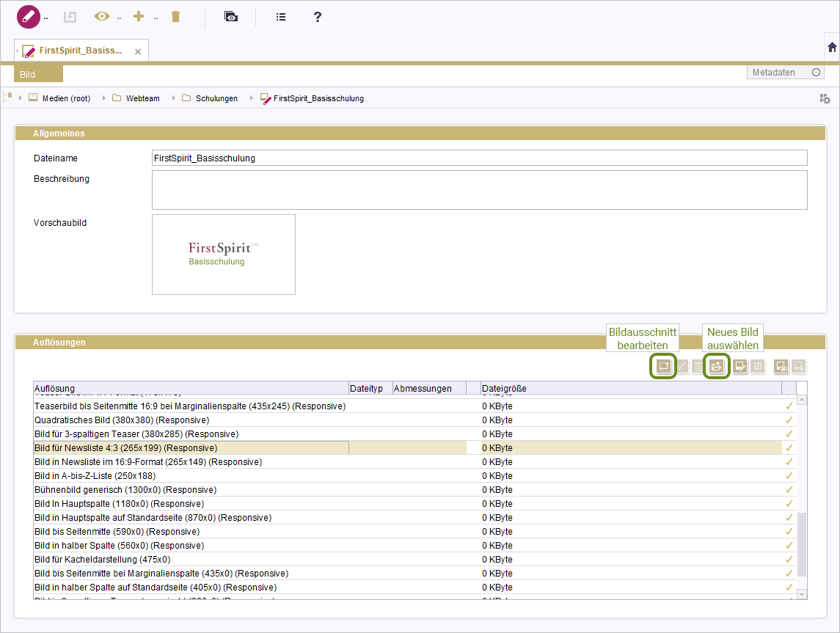
Task: Expand the arrow before FirstSpirit_Basisschulung breadcrumb
Action: point(251,98)
